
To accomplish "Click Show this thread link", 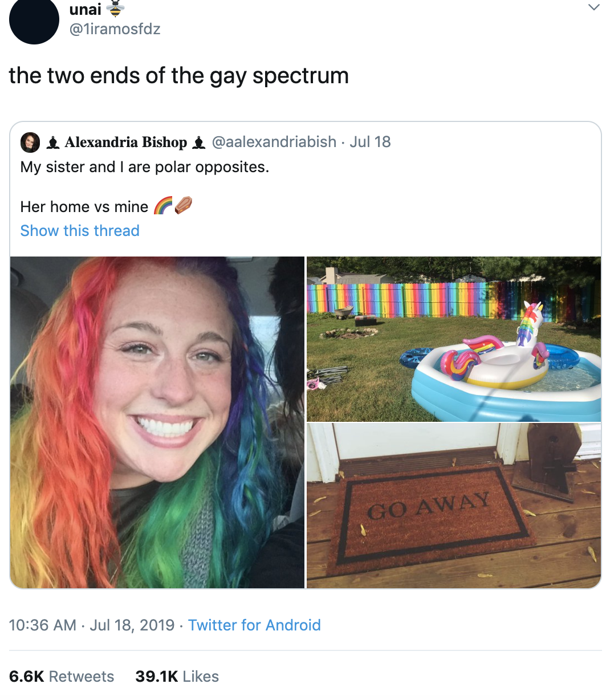I will point(80,231).
